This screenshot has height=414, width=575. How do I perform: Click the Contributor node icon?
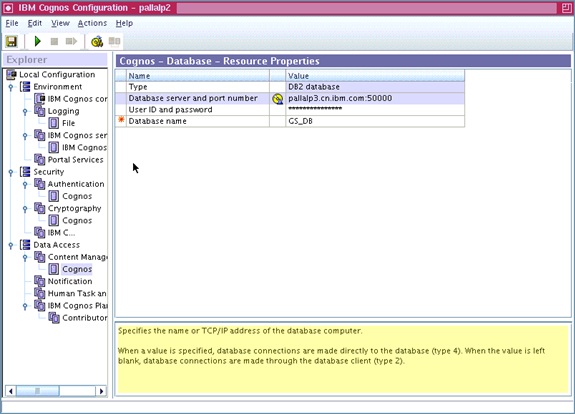click(54, 318)
